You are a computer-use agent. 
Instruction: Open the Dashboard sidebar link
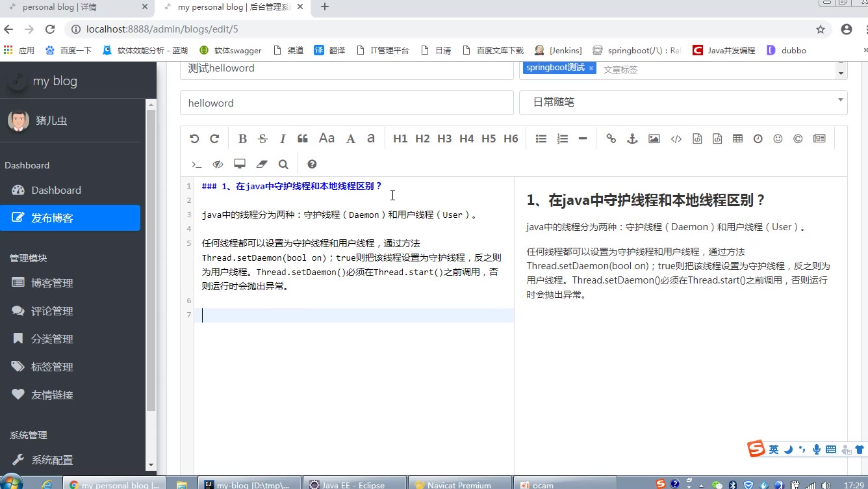(x=56, y=190)
